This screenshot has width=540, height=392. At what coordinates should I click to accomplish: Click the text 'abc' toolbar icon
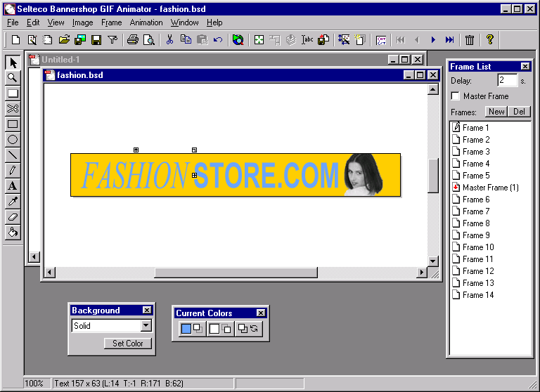[x=307, y=40]
